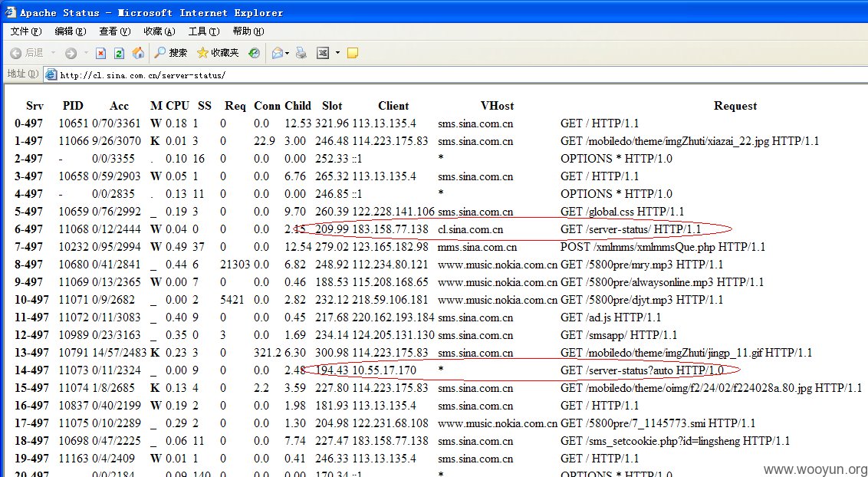Click the Conn column header

click(x=268, y=106)
